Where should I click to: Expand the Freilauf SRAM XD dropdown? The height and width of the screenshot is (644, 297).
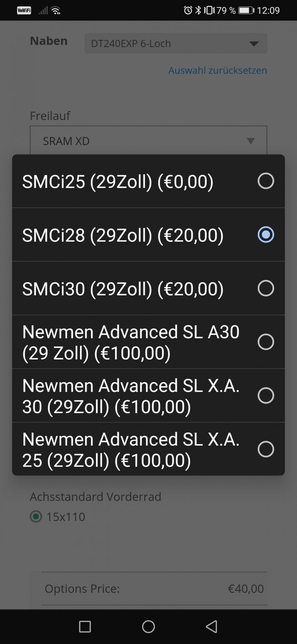(x=148, y=141)
